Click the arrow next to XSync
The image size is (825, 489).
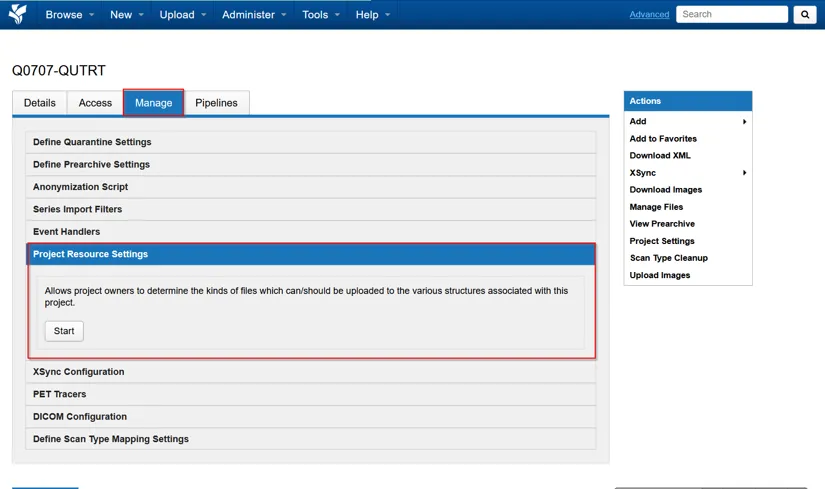(744, 173)
